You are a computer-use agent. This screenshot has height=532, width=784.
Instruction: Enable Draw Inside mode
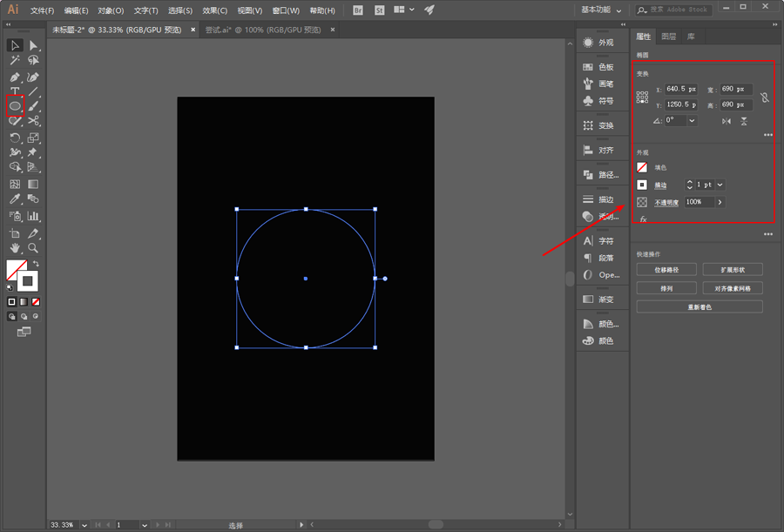[x=36, y=316]
